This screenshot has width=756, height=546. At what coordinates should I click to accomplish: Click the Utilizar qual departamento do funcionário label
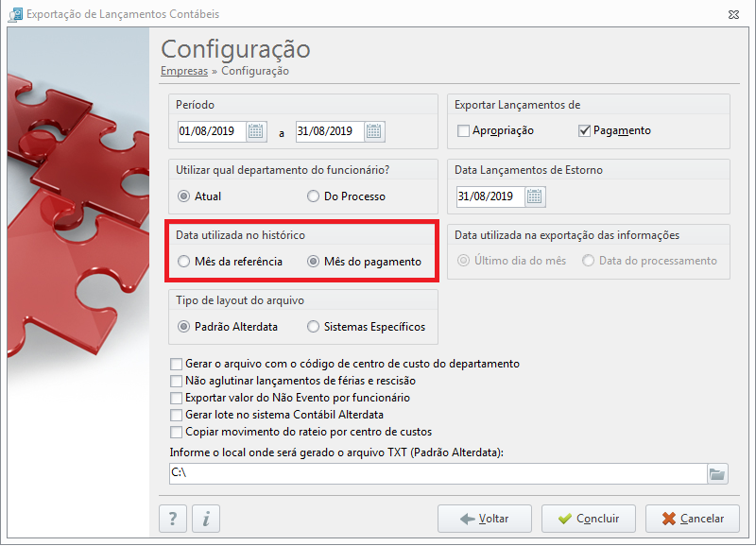pos(283,170)
